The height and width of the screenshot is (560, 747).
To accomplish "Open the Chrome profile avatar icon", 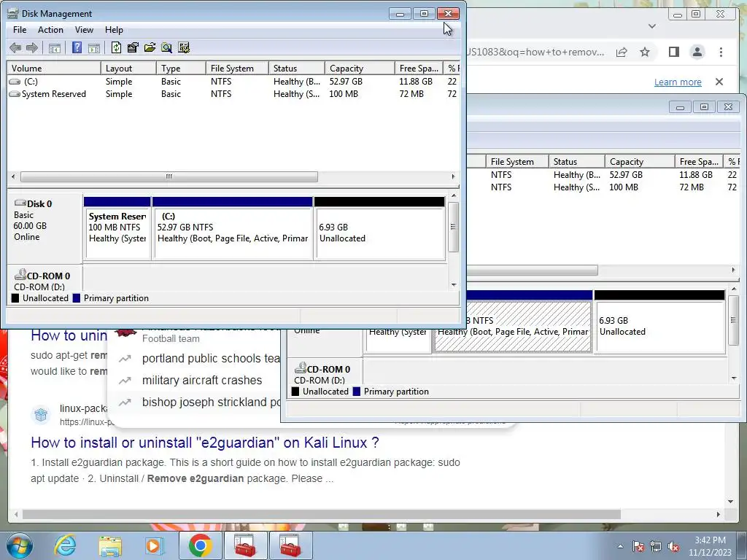I will point(697,52).
